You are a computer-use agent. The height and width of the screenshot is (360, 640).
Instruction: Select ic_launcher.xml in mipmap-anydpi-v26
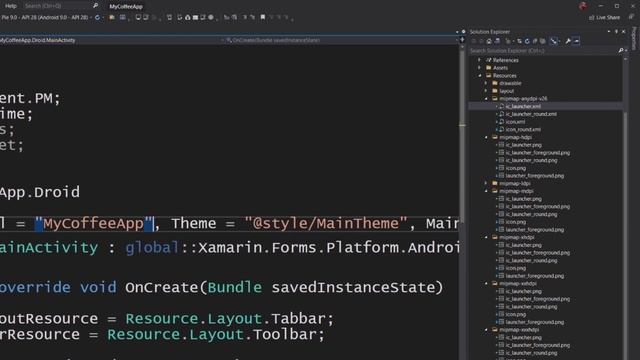tap(523, 107)
